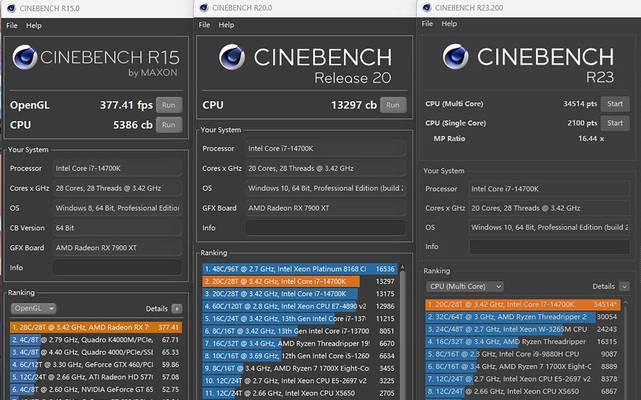The image size is (641, 400).
Task: Expand the Details arrow in R23 ranking
Action: pyautogui.click(x=624, y=286)
